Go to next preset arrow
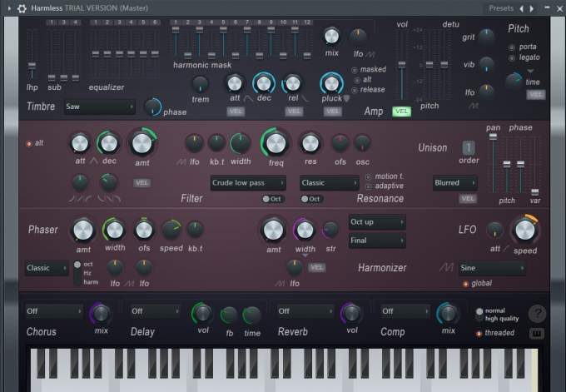This screenshot has width=566, height=392. (x=532, y=8)
